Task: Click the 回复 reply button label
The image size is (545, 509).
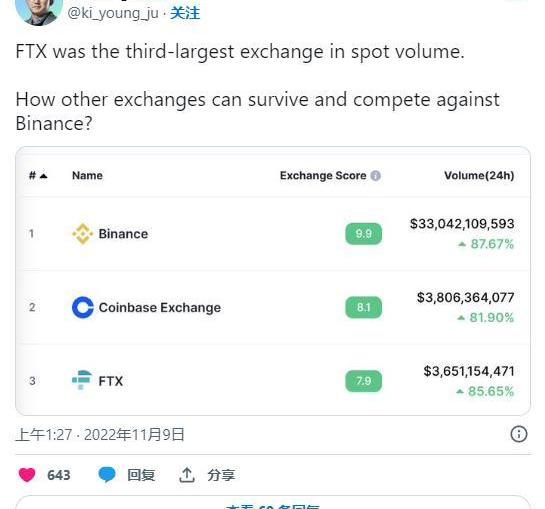Action: [x=141, y=475]
